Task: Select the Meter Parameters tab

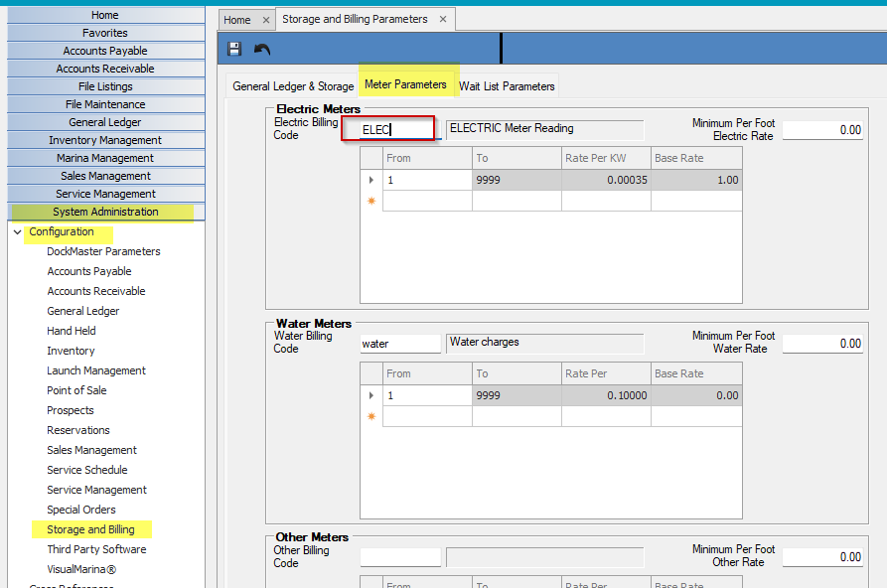Action: click(x=405, y=85)
